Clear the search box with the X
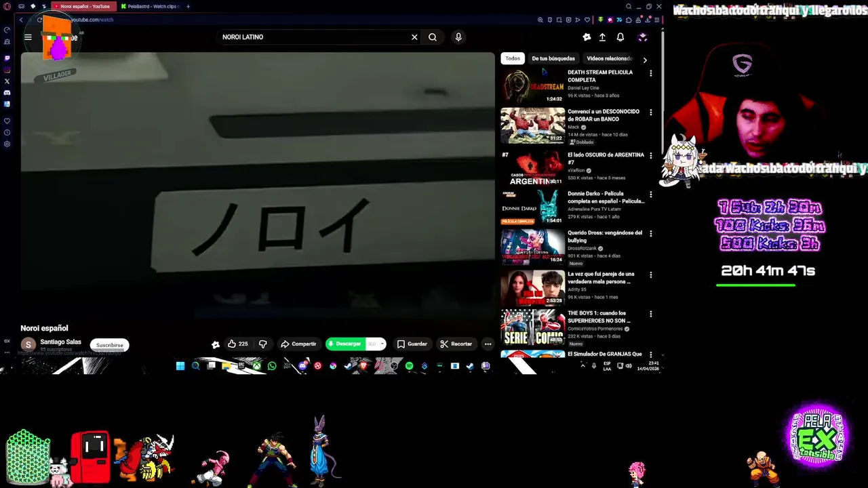The height and width of the screenshot is (488, 868). point(414,37)
